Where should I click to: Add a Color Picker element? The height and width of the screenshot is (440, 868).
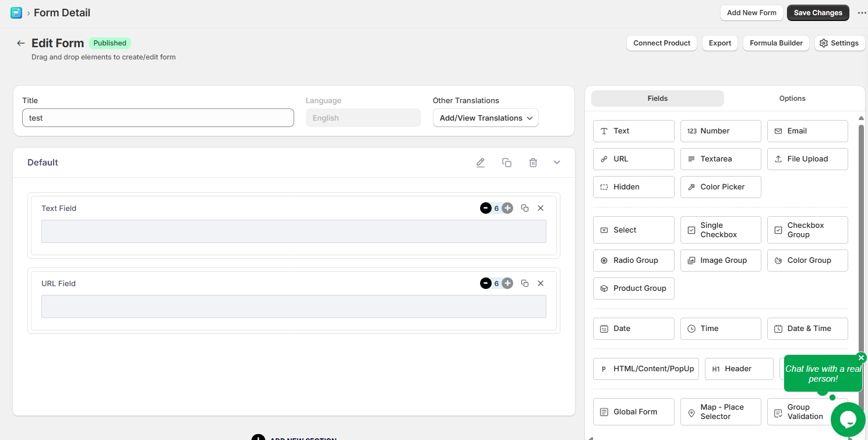click(x=721, y=187)
